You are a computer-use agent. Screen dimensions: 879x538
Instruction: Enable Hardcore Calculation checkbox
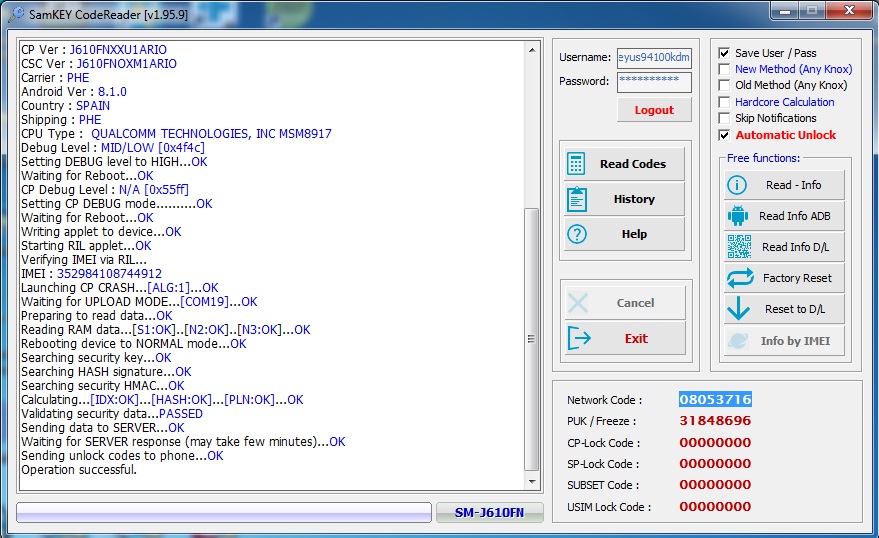point(724,102)
